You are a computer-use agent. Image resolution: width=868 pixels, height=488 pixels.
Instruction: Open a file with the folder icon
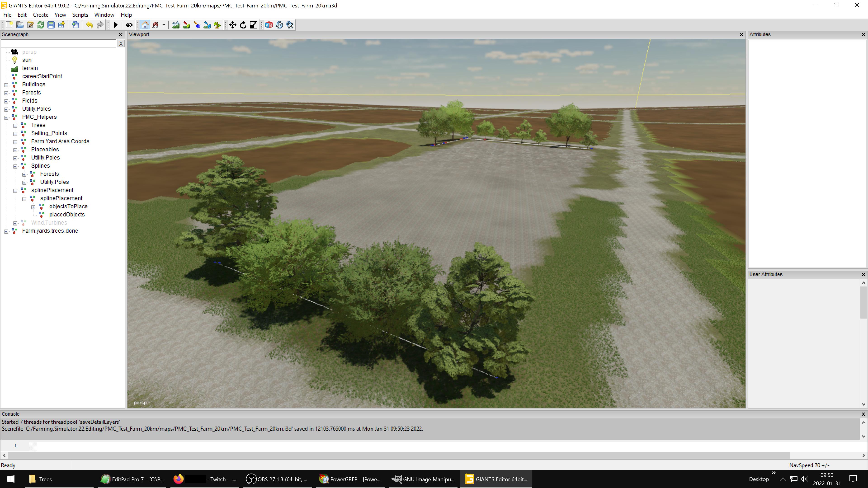(20, 25)
